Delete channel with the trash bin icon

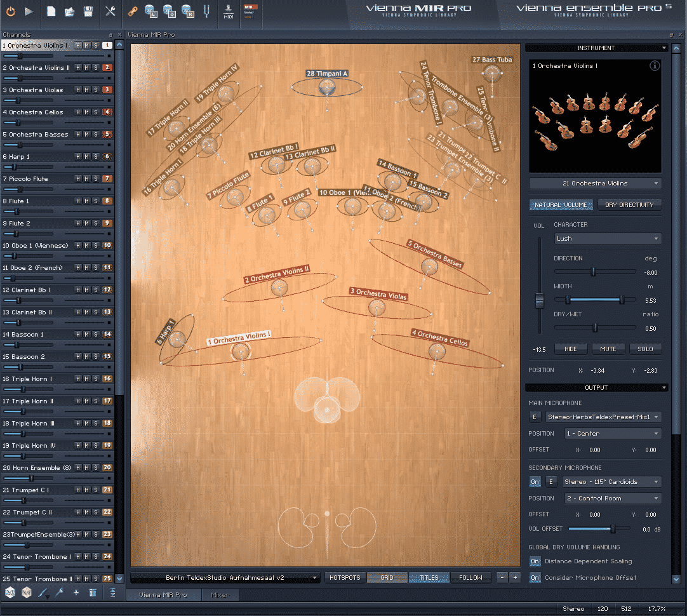click(x=93, y=593)
